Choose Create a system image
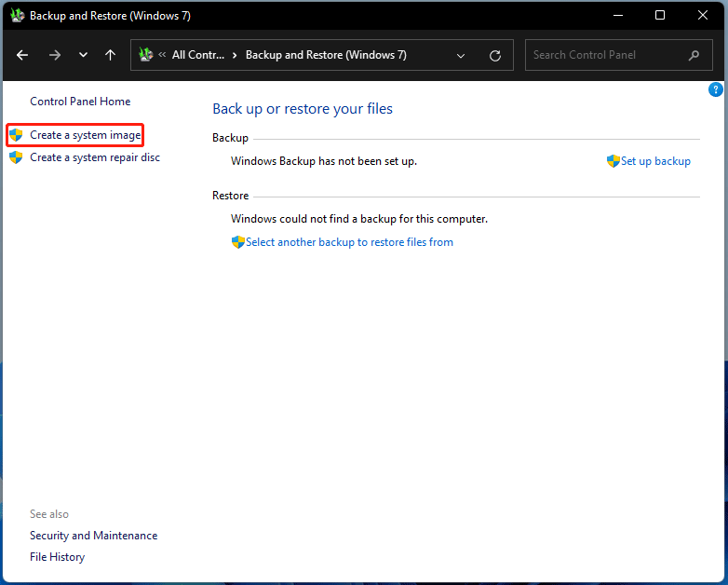 (x=85, y=135)
